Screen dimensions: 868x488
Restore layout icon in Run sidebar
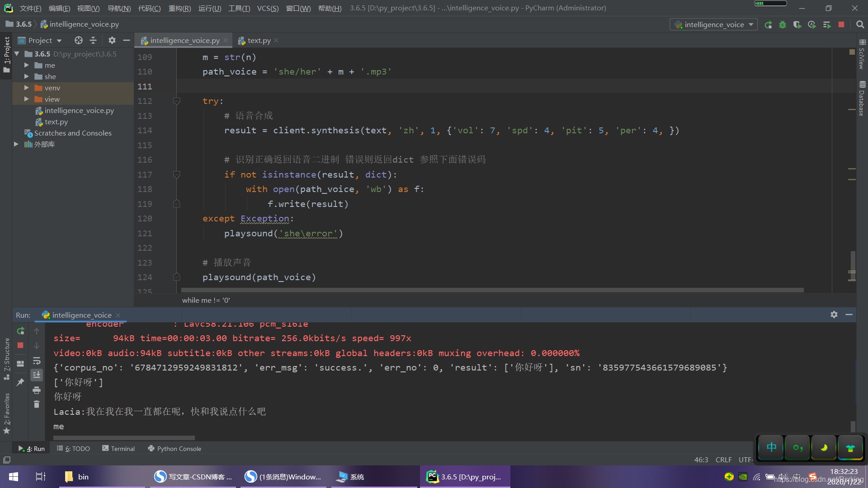pyautogui.click(x=20, y=363)
